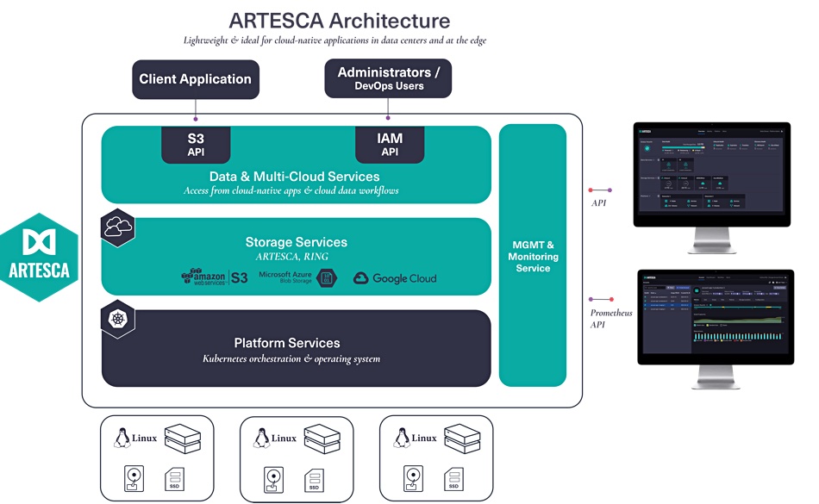Click the IAM API tab

coord(390,145)
